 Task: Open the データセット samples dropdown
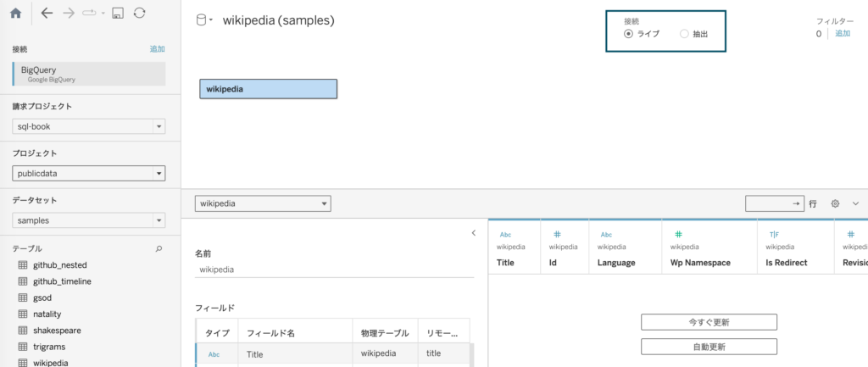pos(88,220)
